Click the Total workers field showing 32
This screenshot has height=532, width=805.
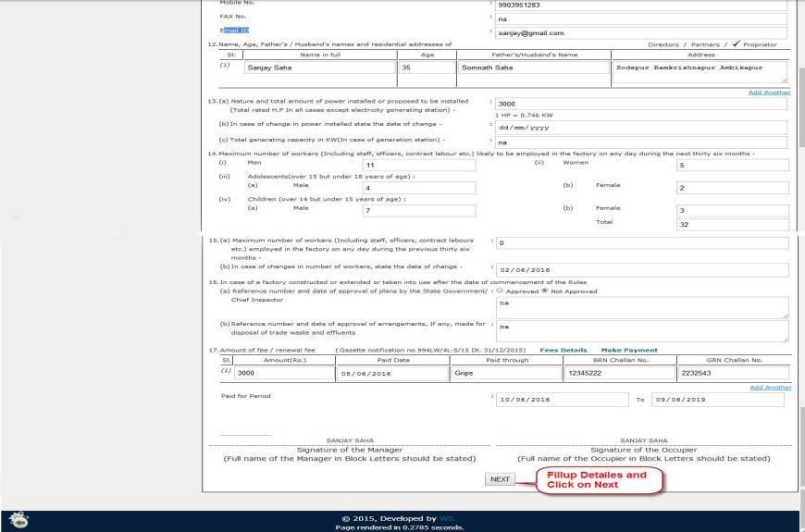click(x=733, y=225)
